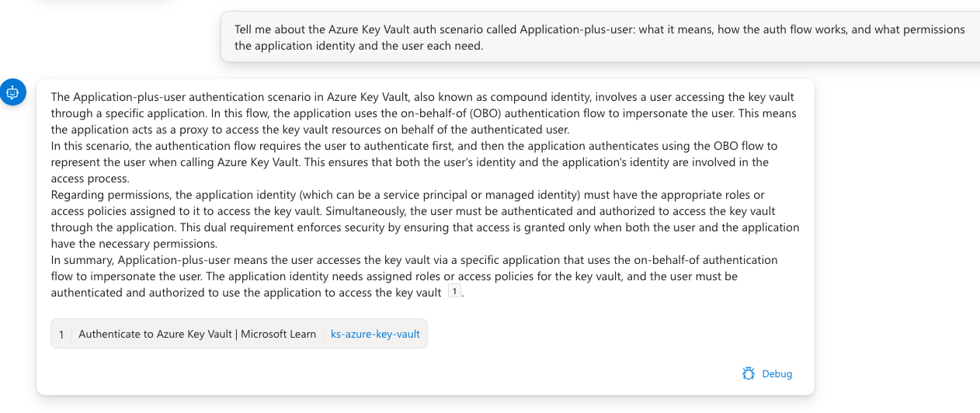Click inline citation marker 1 after response text

[454, 292]
